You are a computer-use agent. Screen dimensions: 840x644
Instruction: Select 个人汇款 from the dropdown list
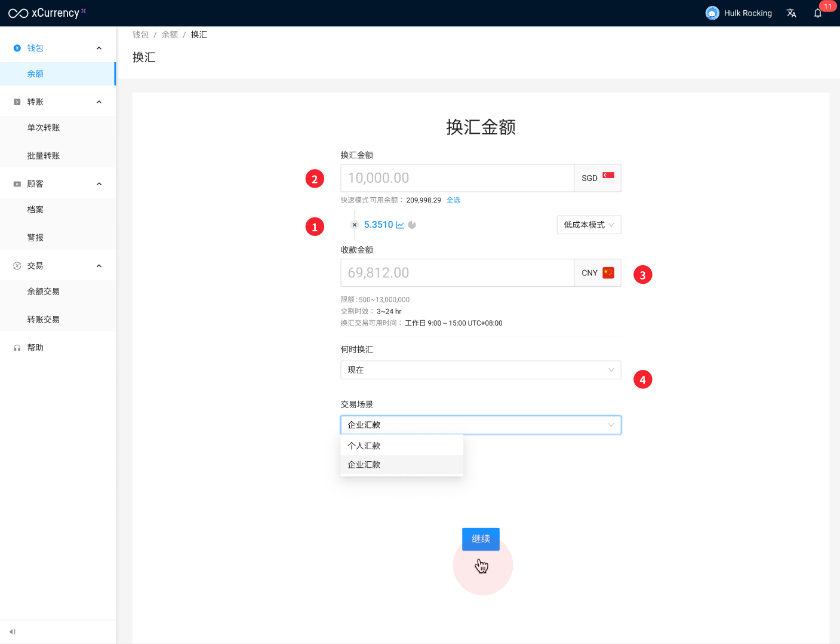click(364, 446)
